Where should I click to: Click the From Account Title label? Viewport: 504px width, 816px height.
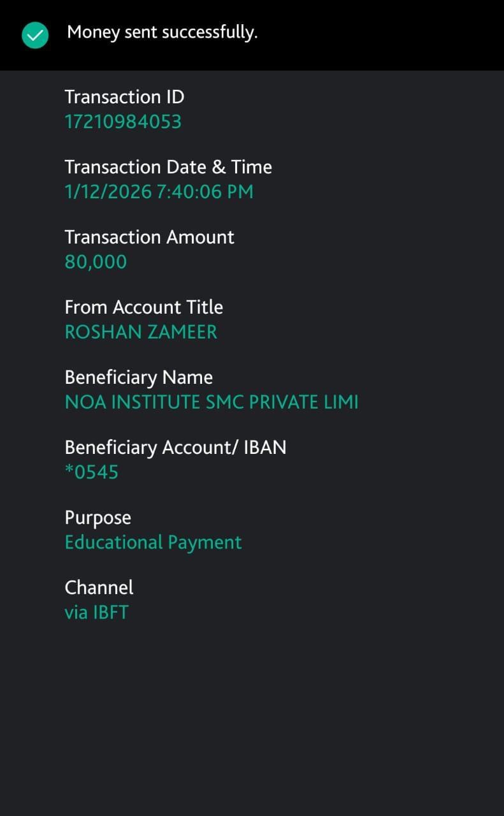144,307
